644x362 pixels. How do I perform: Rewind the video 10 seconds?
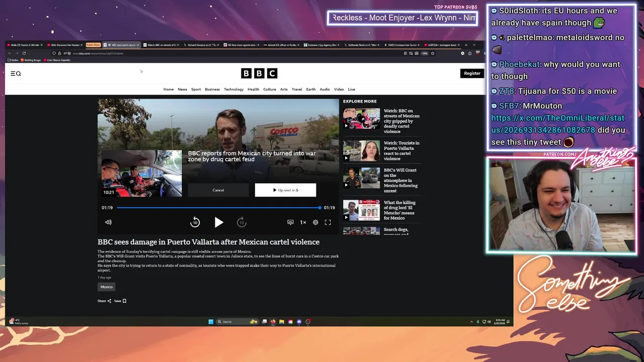[x=195, y=222]
